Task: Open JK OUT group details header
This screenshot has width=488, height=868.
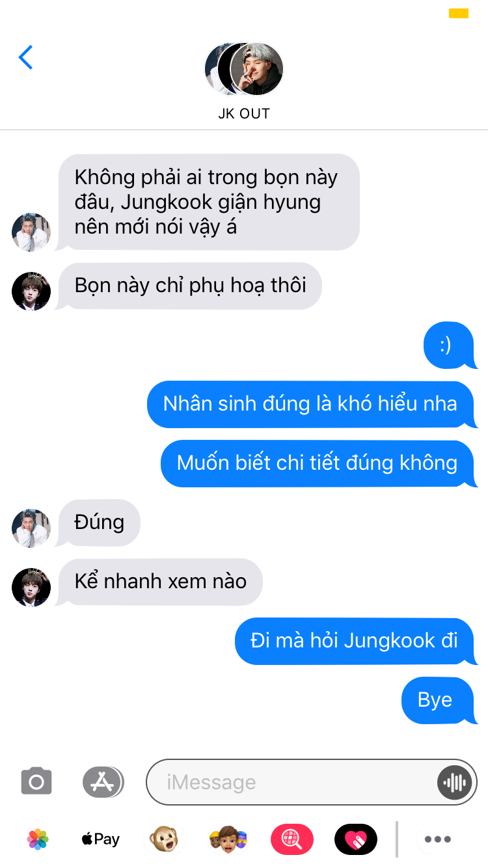Action: click(243, 113)
